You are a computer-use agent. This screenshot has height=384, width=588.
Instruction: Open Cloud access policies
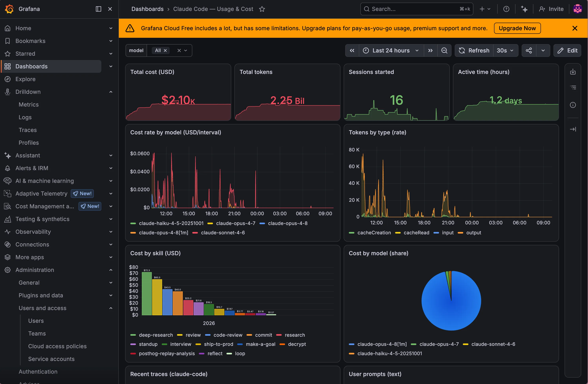(57, 346)
